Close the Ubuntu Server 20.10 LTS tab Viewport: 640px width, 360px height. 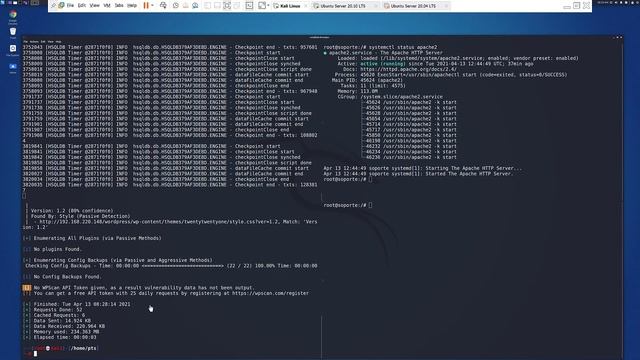pyautogui.click(x=376, y=6)
